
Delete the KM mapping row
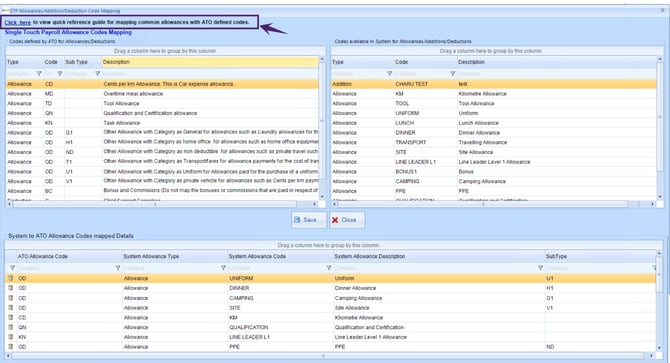(11, 317)
